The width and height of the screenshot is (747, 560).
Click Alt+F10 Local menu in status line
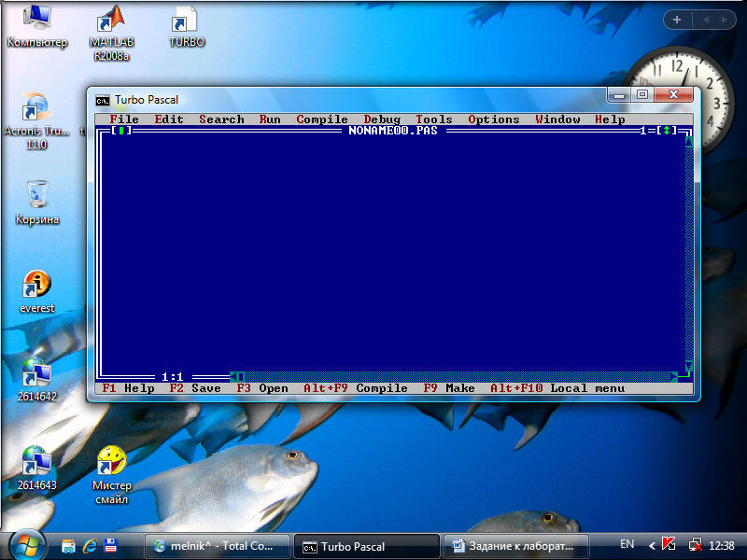coord(557,388)
